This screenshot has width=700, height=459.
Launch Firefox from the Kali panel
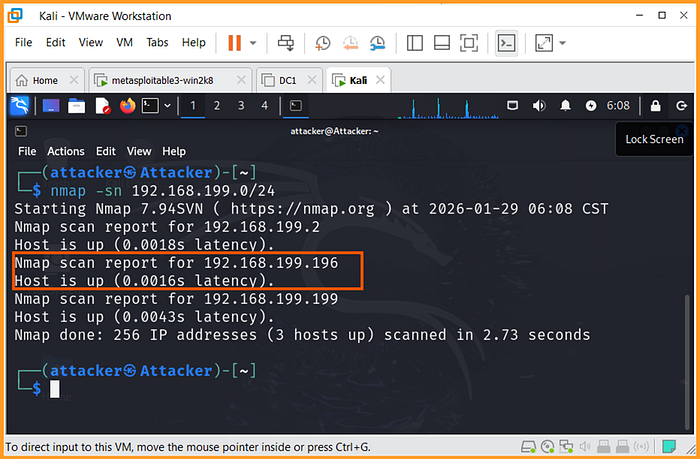coord(128,106)
